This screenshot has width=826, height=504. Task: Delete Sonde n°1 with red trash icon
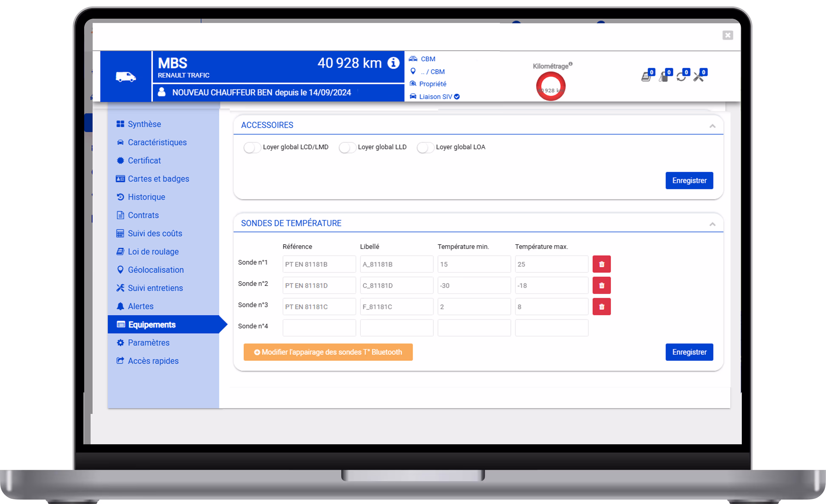click(x=601, y=264)
